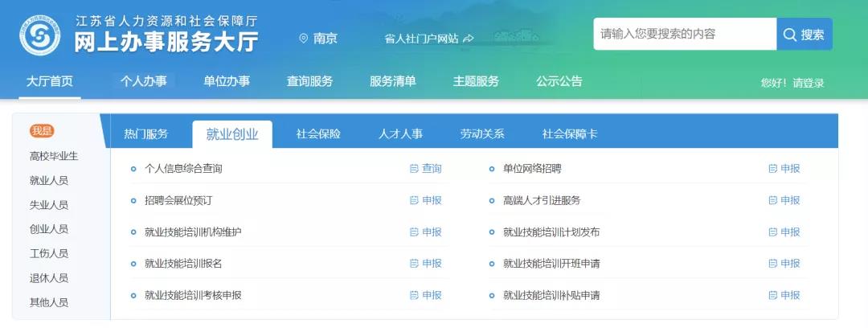Open the 单位办事 navigation menu
This screenshot has width=868, height=328.
tap(227, 81)
